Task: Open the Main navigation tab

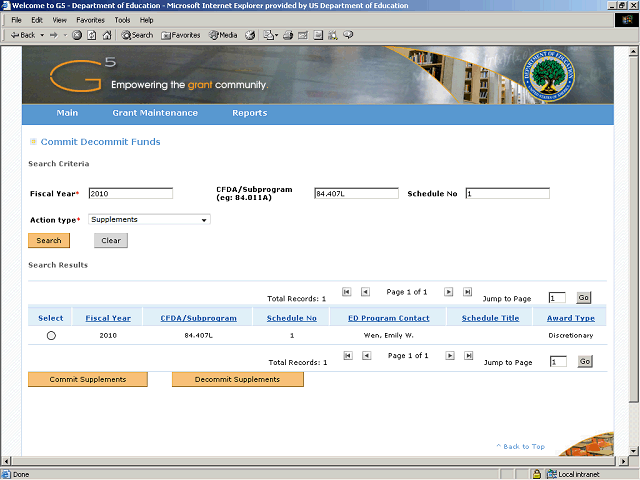Action: (x=67, y=113)
